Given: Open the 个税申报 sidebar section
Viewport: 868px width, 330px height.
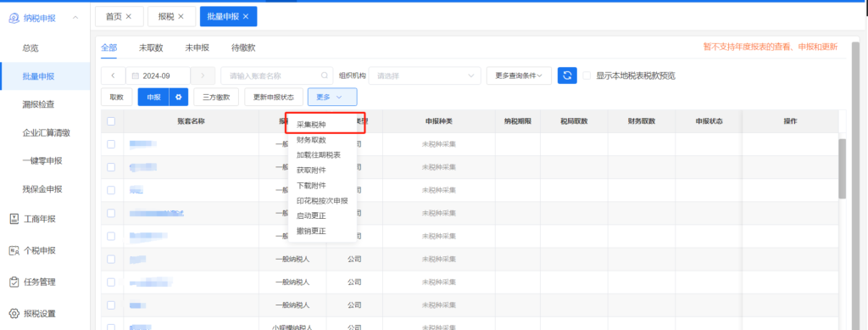Looking at the screenshot, I should [33, 251].
